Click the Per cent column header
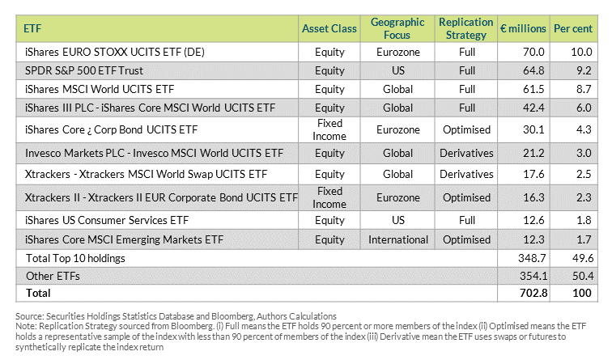Screen dimensions: 612x364 pyautogui.click(x=573, y=29)
